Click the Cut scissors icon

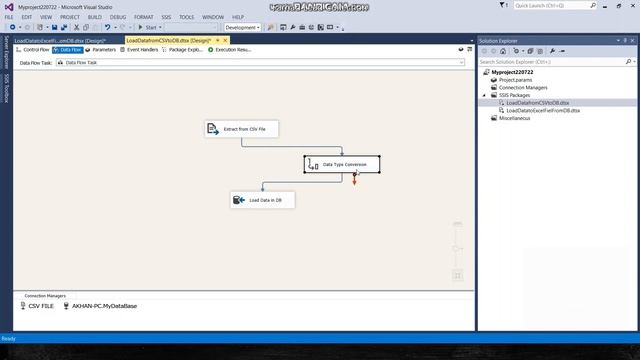76,27
